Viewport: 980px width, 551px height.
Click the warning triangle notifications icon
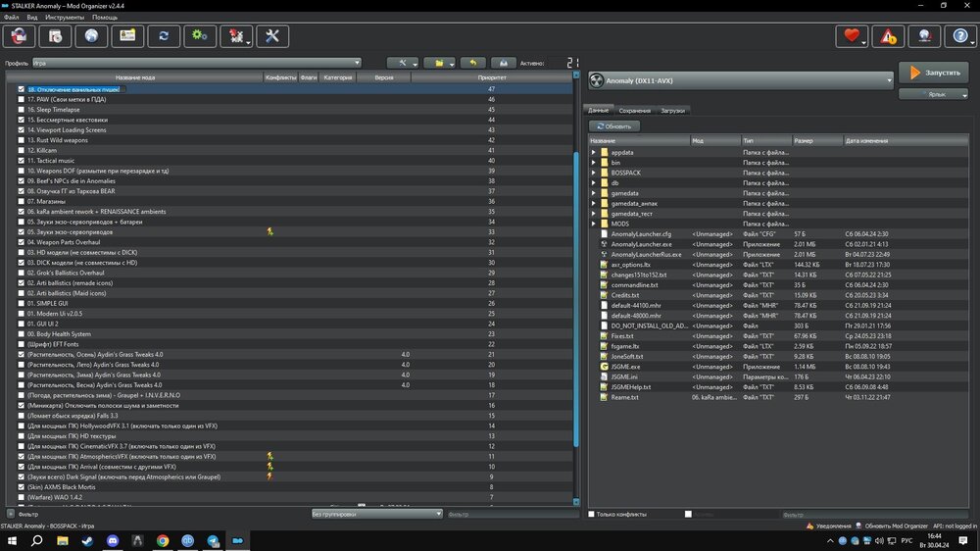[888, 36]
